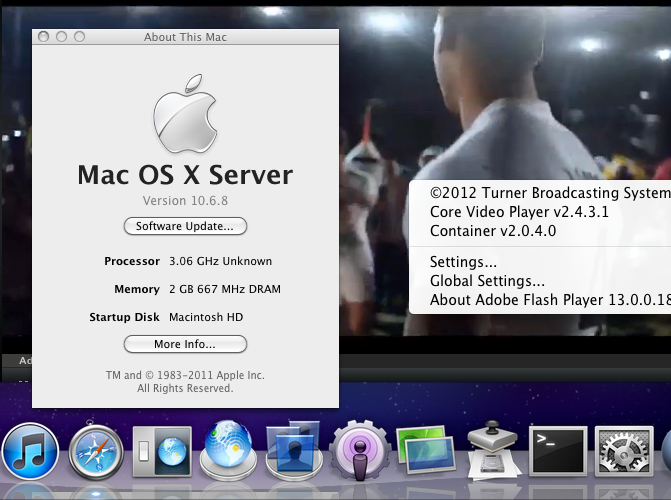Viewport: 671px width, 500px height.
Task: Click the About This Mac title bar
Action: pos(185,37)
